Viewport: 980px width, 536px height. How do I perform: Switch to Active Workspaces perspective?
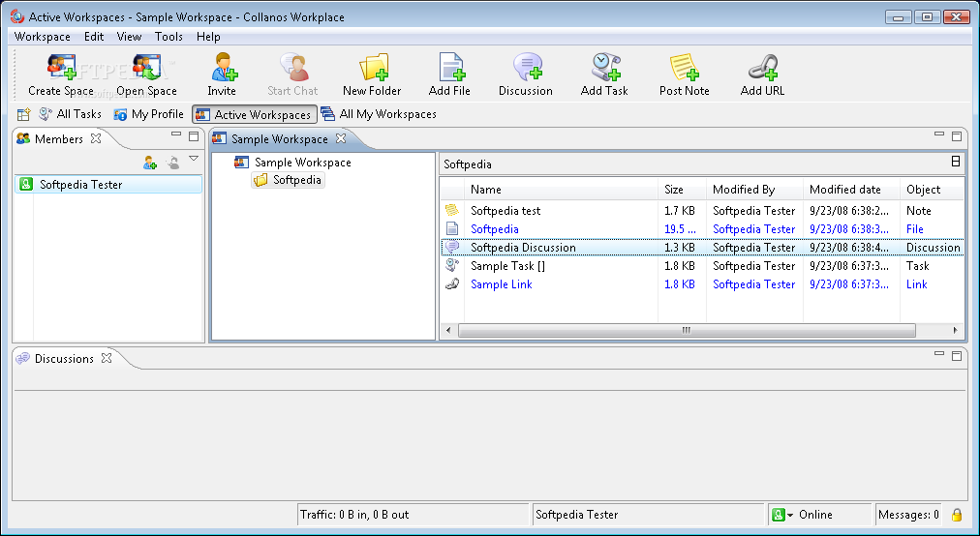(x=255, y=115)
